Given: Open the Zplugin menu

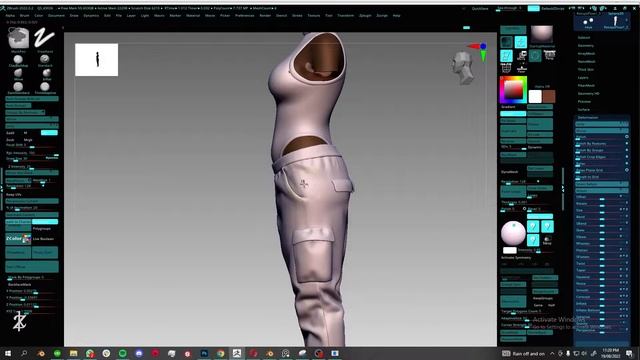Looking at the screenshot, I should 365,16.
